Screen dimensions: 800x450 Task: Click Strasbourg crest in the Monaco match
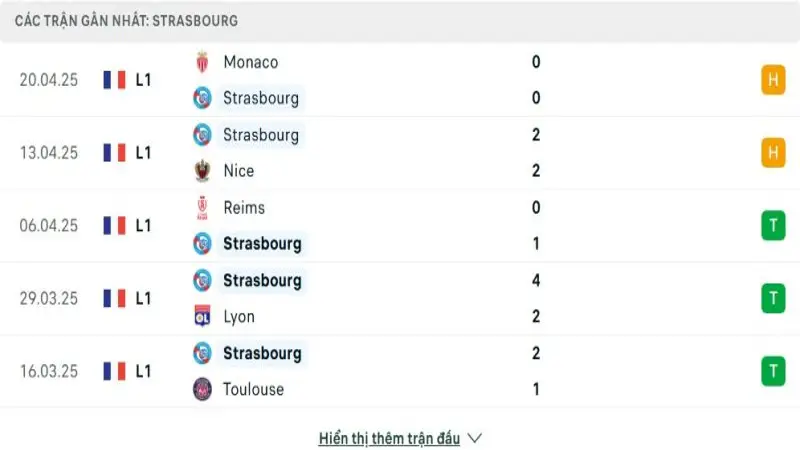click(202, 98)
